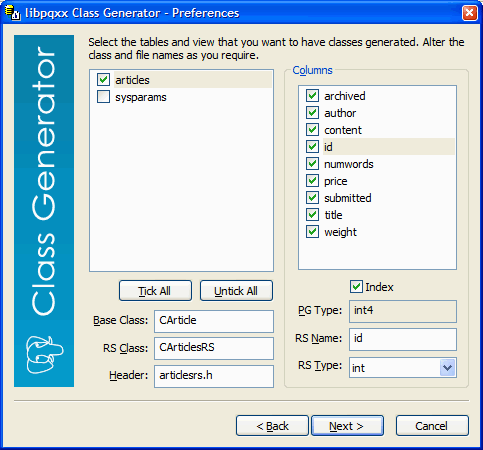483x450 pixels.
Task: Edit the Header file name field
Action: click(214, 376)
